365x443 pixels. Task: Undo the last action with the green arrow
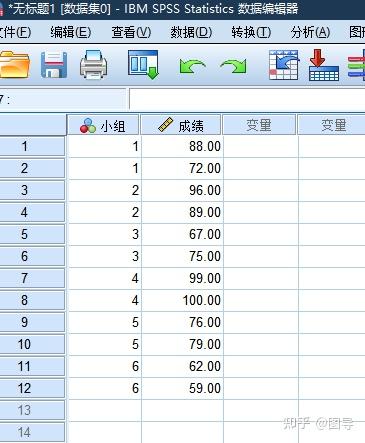pos(192,66)
